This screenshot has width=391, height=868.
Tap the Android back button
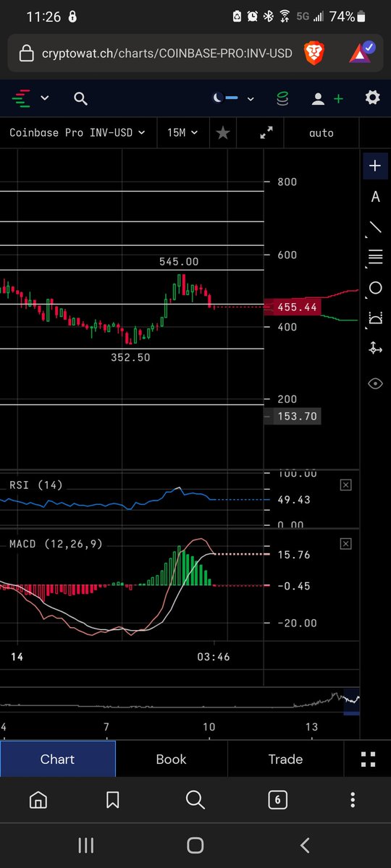305,845
